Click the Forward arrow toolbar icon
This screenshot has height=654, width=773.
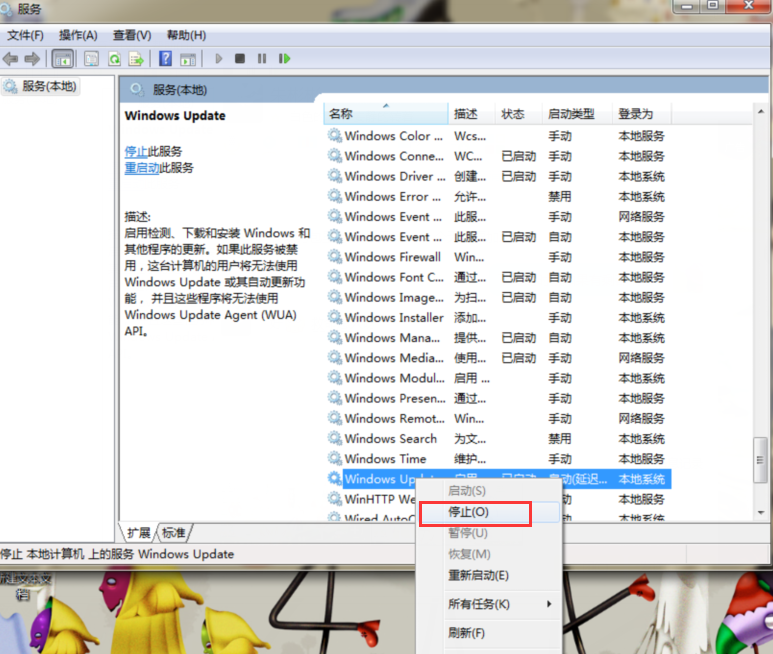pyautogui.click(x=32, y=59)
